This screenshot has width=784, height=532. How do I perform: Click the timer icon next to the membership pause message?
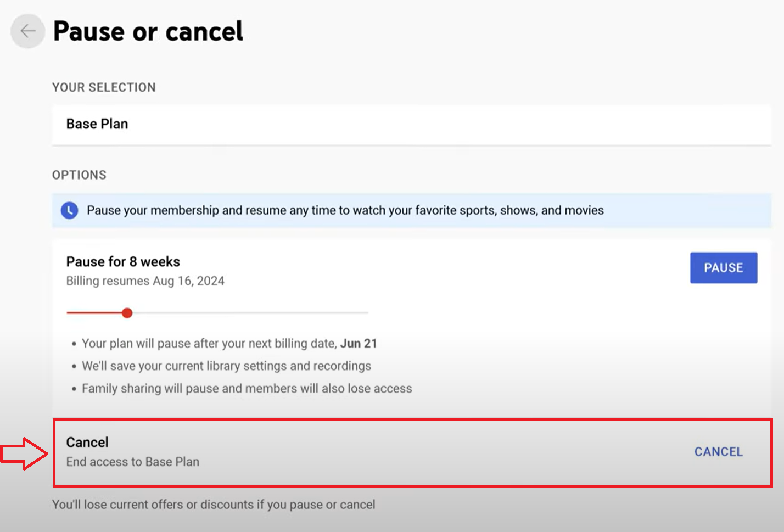coord(69,210)
